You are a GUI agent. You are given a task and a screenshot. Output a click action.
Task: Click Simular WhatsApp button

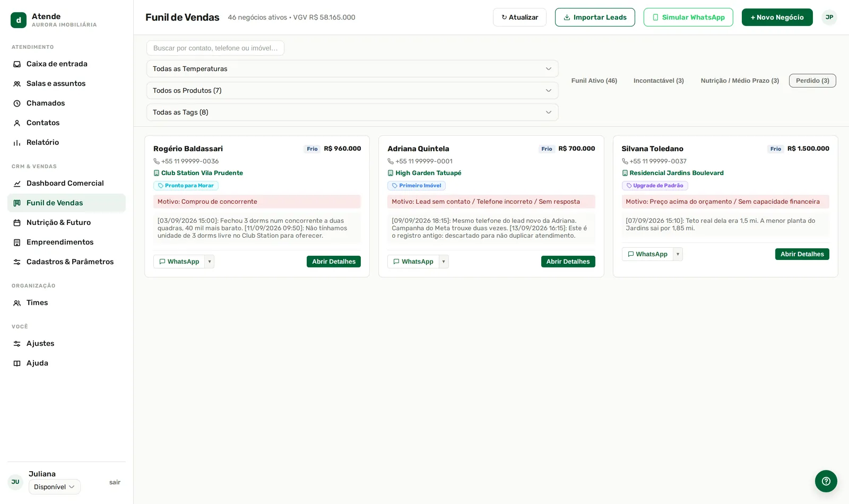pyautogui.click(x=688, y=18)
